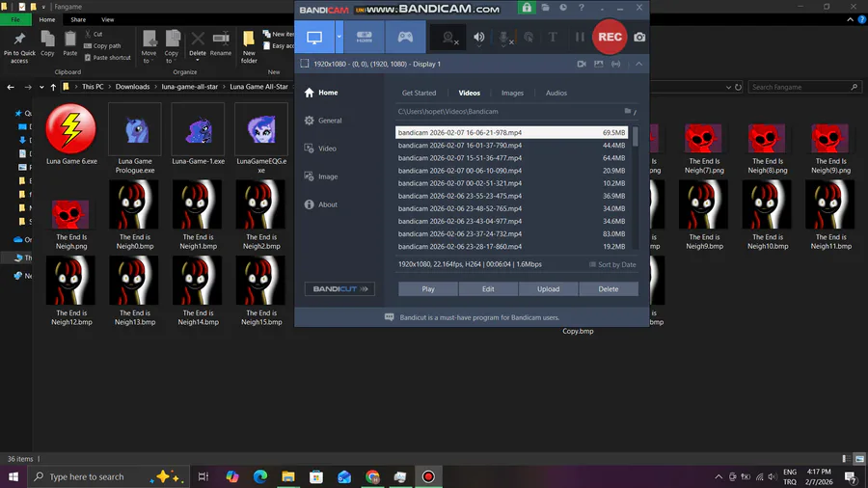This screenshot has width=868, height=488.
Task: Open recent locations dropdown in Explorer
Action: 41,87
